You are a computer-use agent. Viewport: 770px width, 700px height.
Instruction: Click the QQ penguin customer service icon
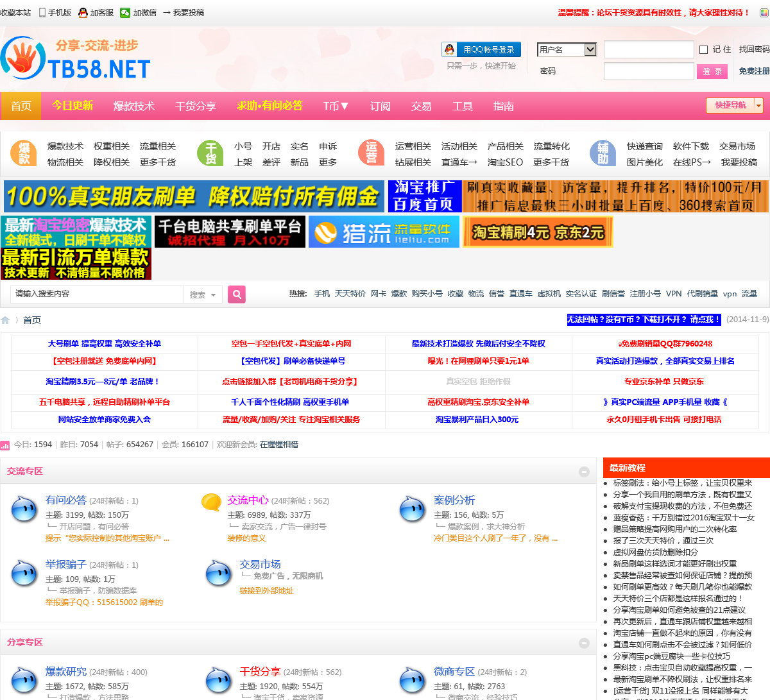pos(83,12)
